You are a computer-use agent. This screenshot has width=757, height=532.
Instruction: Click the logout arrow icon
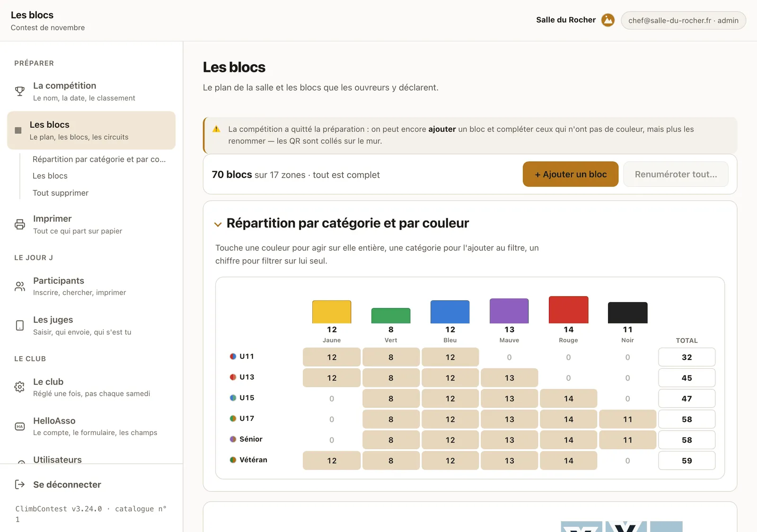(20, 484)
